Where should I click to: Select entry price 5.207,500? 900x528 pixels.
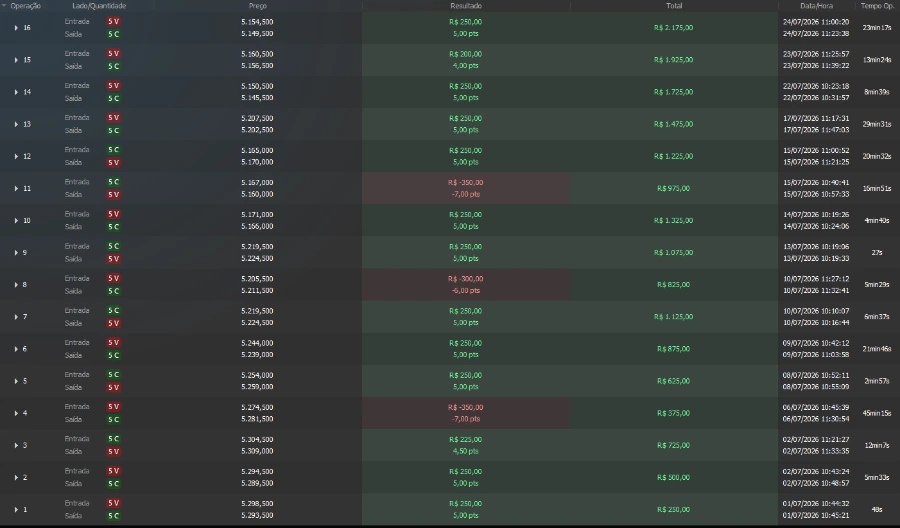pyautogui.click(x=257, y=118)
